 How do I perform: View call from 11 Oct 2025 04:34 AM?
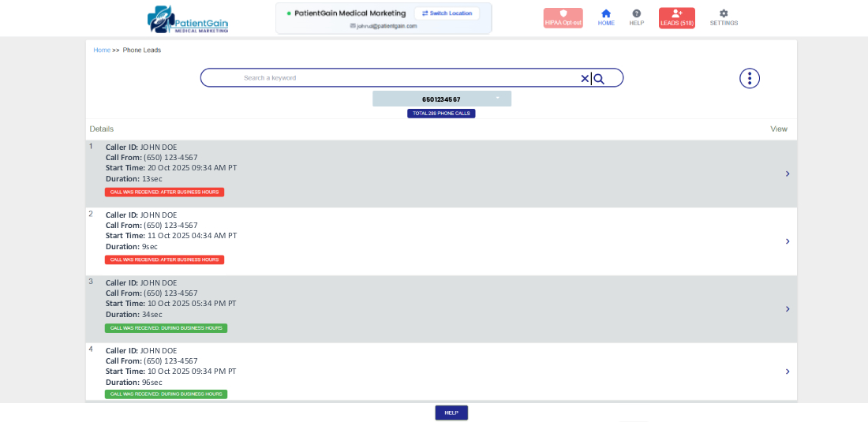tap(788, 241)
